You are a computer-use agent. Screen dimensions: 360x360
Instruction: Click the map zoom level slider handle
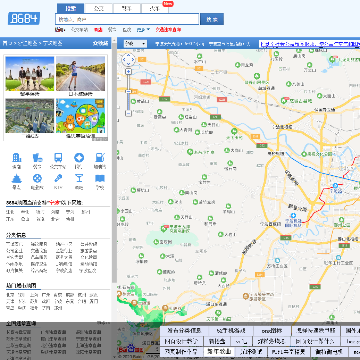[128, 91]
